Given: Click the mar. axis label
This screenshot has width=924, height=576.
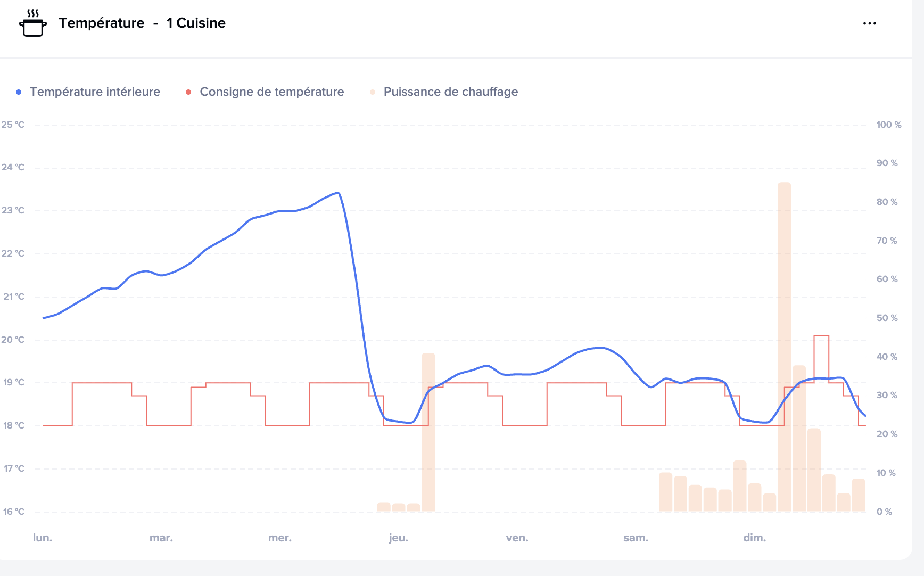Looking at the screenshot, I should coord(161,538).
